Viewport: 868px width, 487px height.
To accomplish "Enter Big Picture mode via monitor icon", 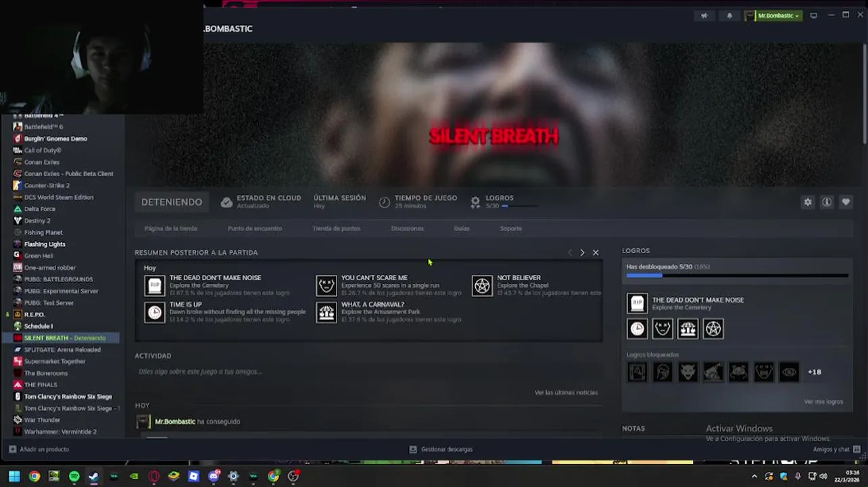I will (x=814, y=16).
